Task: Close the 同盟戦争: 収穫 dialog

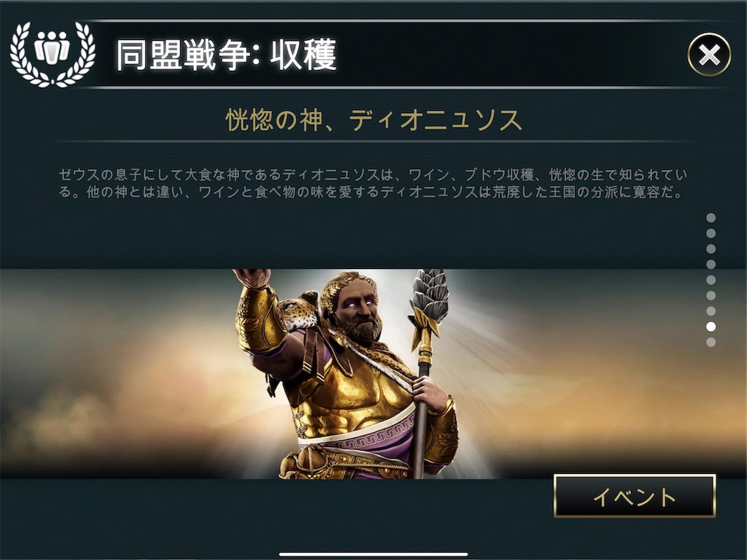Action: [709, 55]
